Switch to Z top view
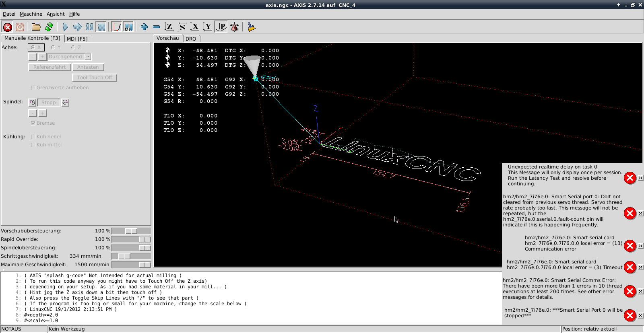 (x=169, y=27)
